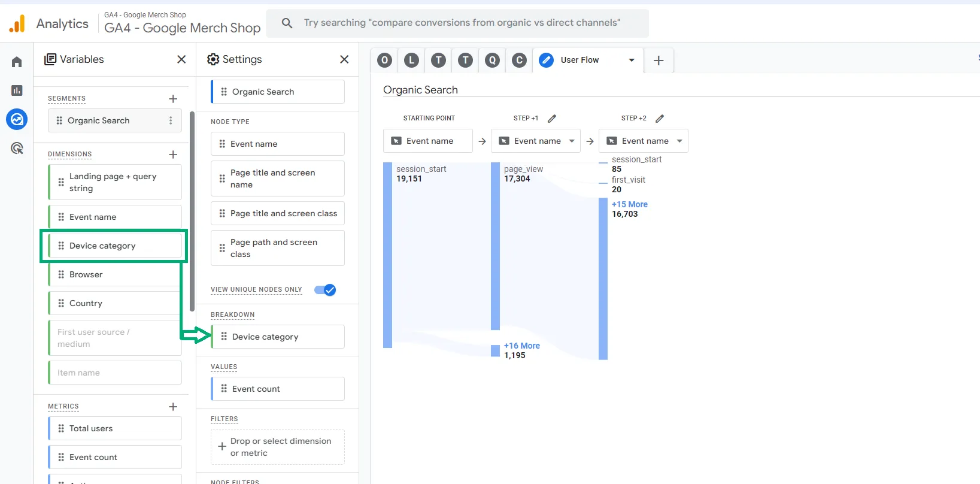Close the Settings panel
The width and height of the screenshot is (980, 484).
344,59
